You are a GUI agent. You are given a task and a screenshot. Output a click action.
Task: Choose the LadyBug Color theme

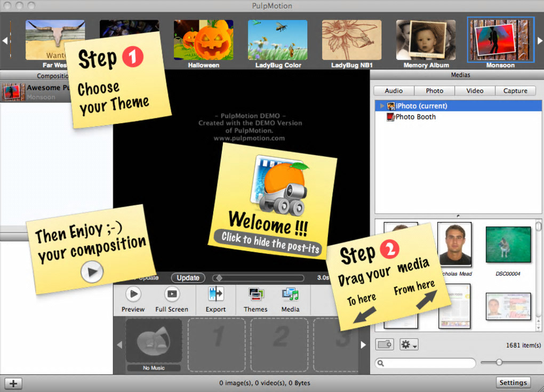coord(277,39)
